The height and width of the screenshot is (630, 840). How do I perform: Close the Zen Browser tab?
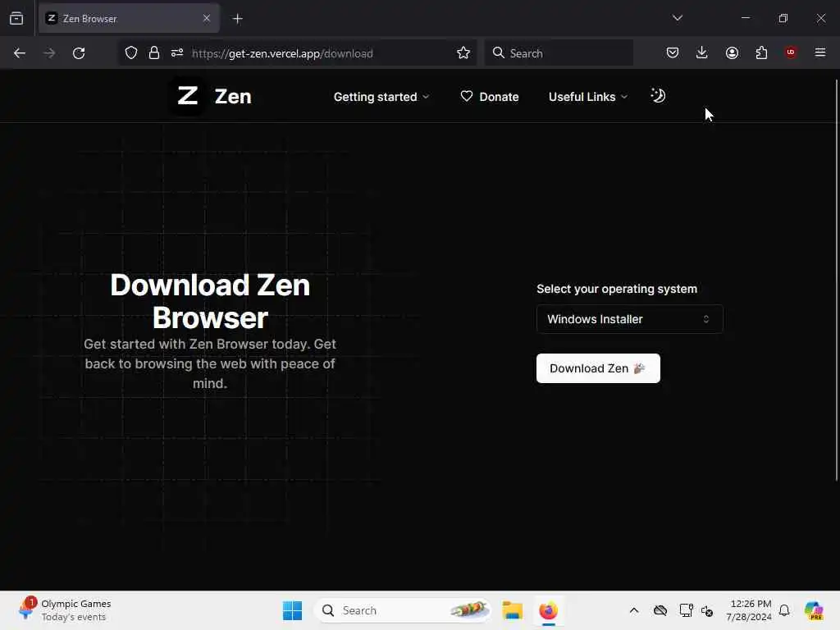pos(207,18)
